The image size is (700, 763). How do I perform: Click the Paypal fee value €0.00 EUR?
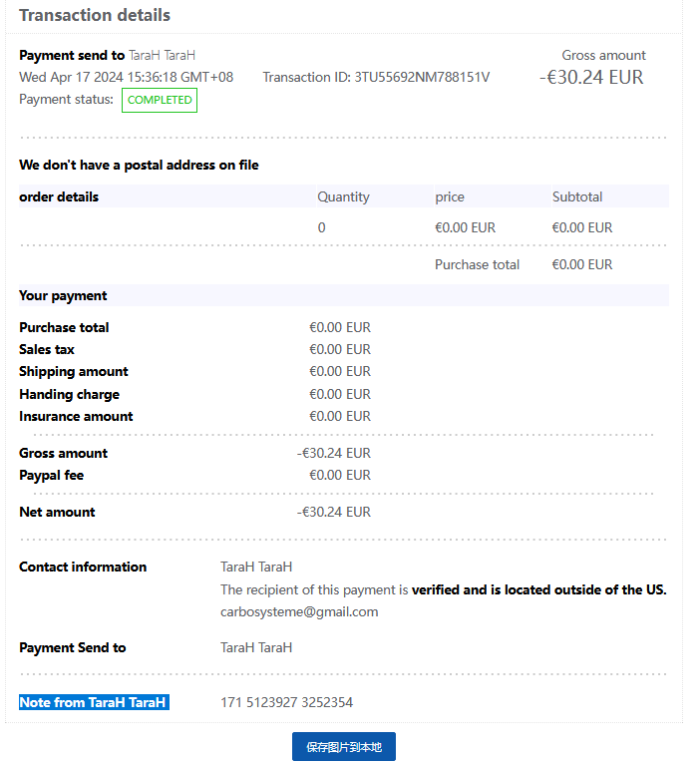coord(339,475)
